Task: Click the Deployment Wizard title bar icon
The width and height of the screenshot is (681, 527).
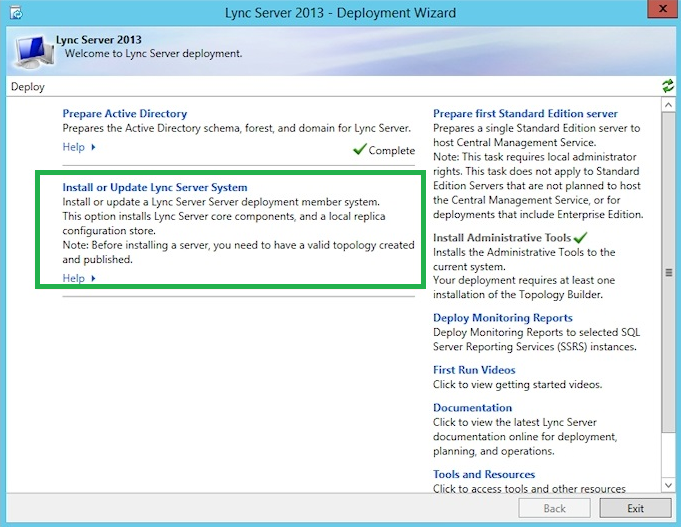Action: (16, 13)
